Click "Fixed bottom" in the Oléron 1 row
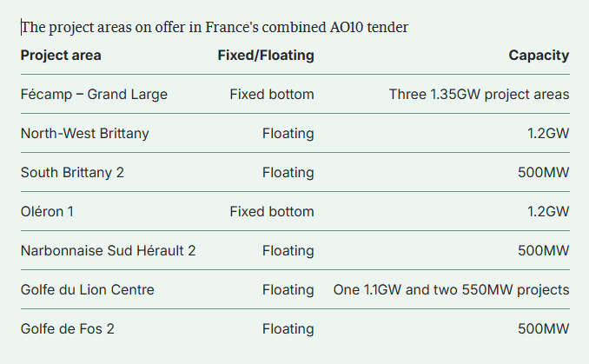The image size is (589, 364). pos(272,211)
